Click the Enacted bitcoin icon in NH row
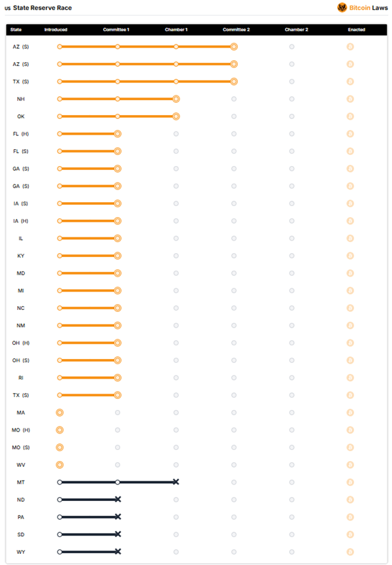Image resolution: width=392 pixels, height=565 pixels. 350,99
